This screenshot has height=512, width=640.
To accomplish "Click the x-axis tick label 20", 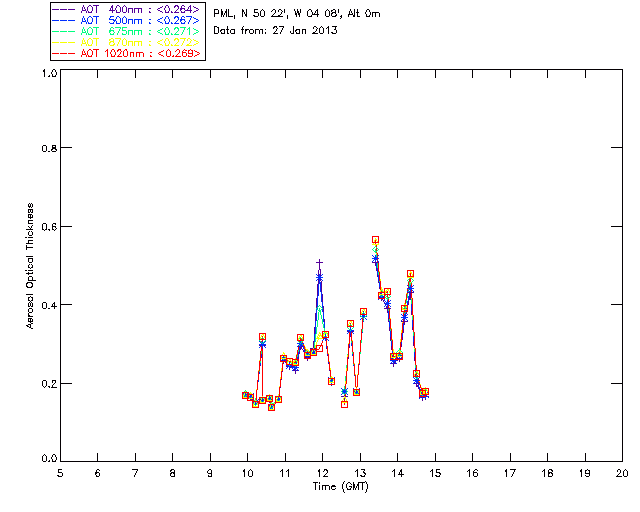I will (x=622, y=473).
